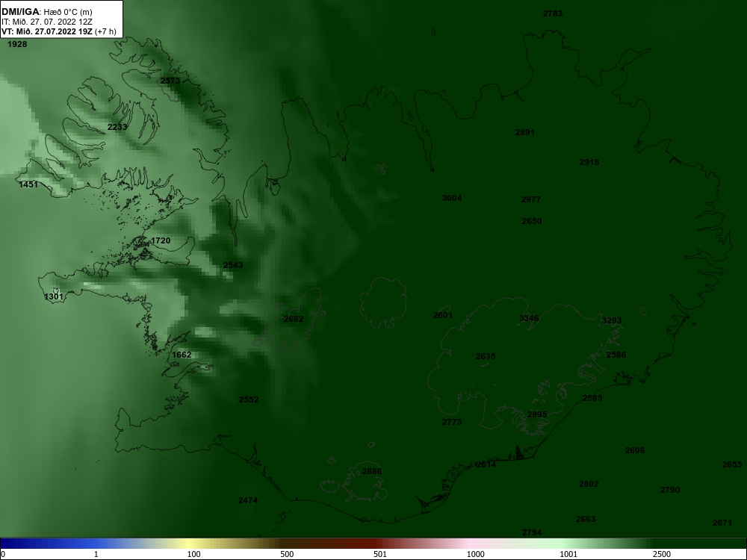Click the map value 2585

[592, 398]
